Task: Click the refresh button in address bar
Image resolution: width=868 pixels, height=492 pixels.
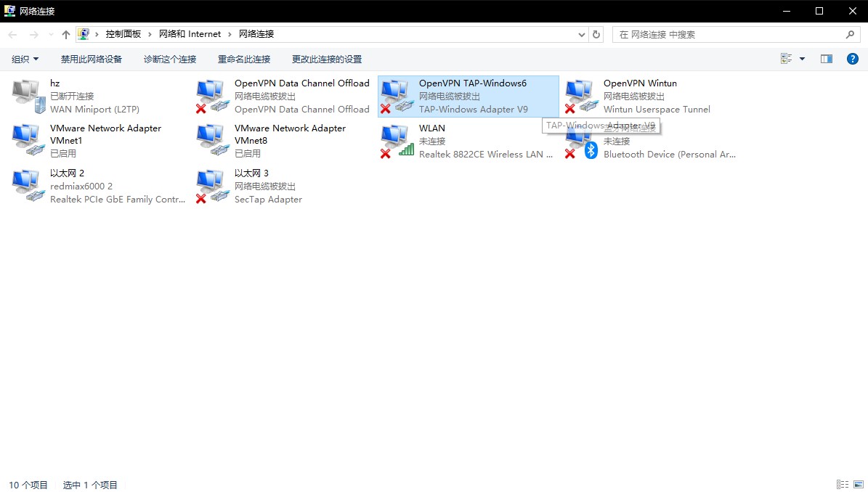Action: click(597, 34)
